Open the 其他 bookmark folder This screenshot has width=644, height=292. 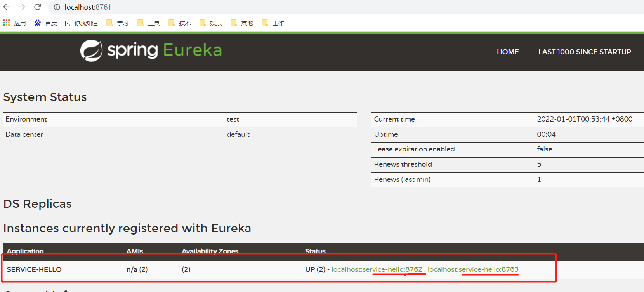(x=241, y=23)
